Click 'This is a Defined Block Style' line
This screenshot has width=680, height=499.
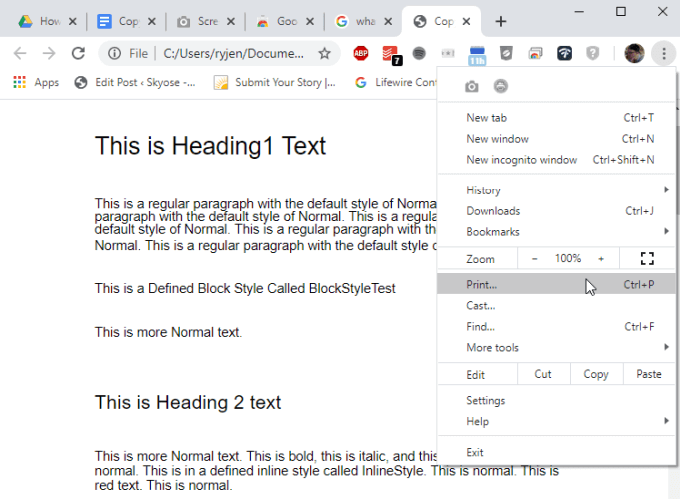click(245, 288)
